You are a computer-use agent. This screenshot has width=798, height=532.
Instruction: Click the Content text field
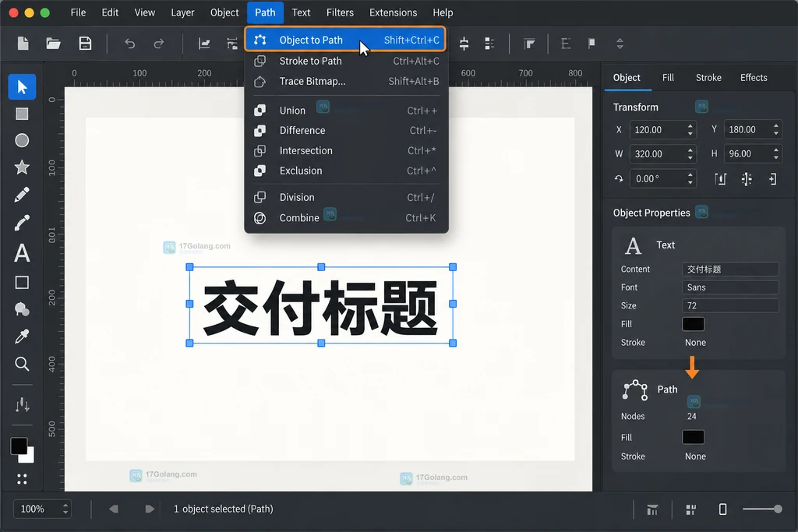tap(730, 269)
